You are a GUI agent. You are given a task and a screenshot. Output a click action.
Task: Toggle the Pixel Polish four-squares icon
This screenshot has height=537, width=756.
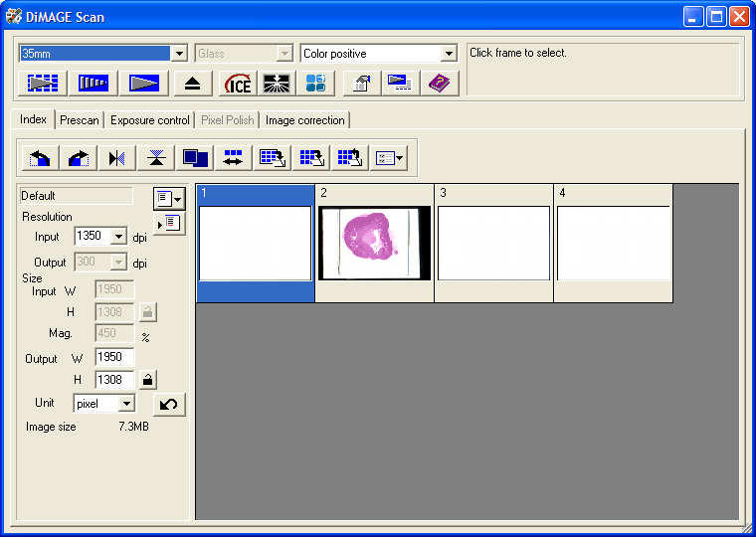[x=315, y=83]
